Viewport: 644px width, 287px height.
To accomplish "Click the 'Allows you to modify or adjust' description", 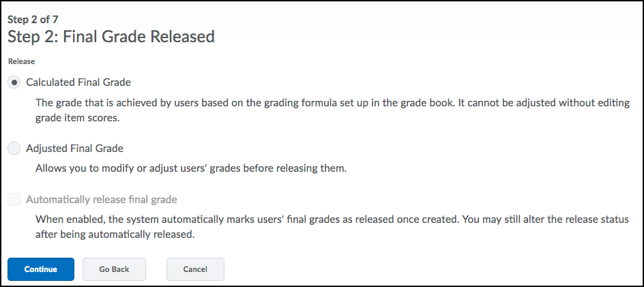I will [x=191, y=169].
